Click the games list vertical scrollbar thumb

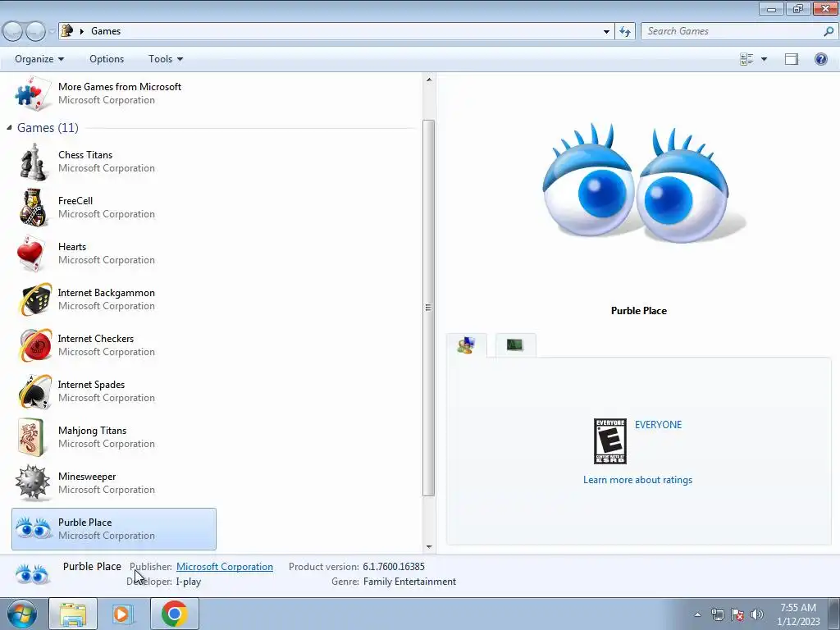[428, 308]
